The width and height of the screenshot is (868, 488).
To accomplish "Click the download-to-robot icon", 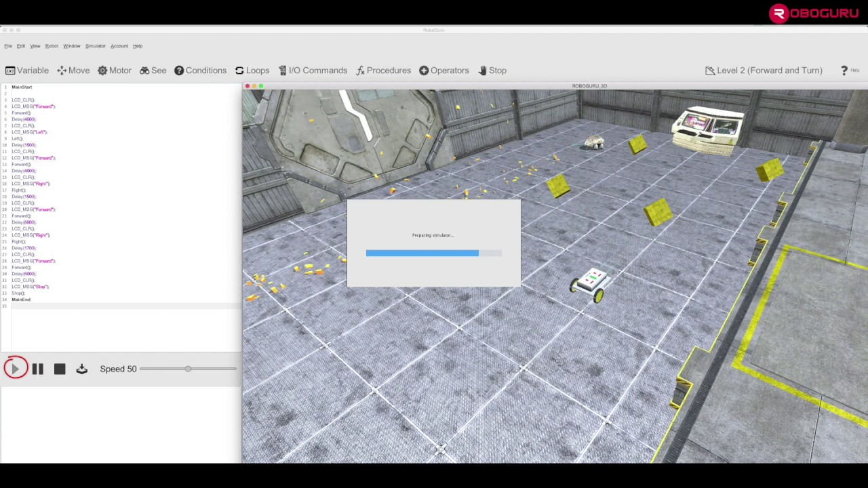I will point(81,369).
